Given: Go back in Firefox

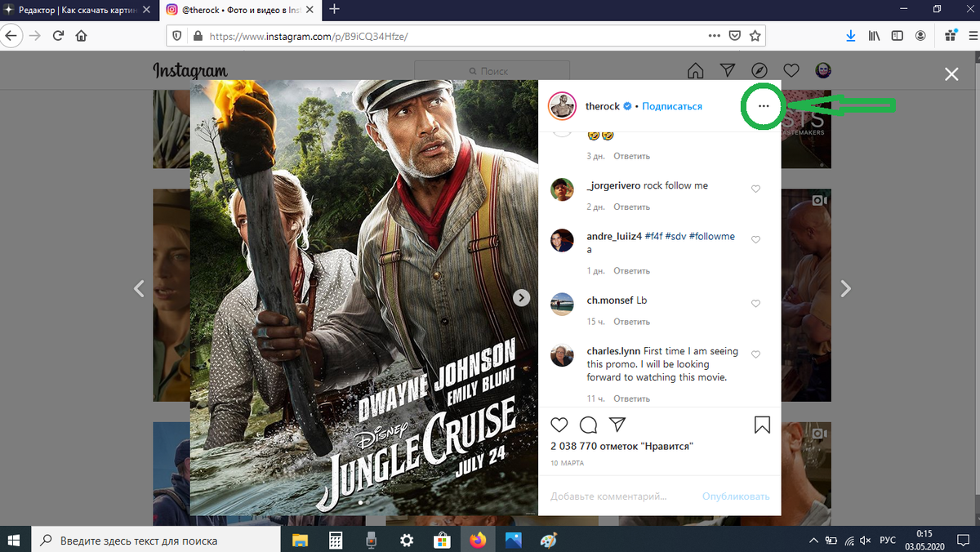Looking at the screenshot, I should [10, 36].
